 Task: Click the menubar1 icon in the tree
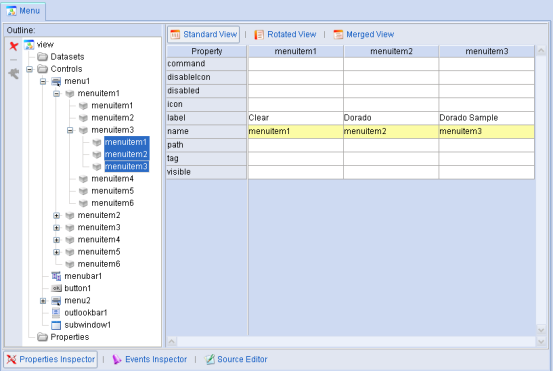(56, 276)
